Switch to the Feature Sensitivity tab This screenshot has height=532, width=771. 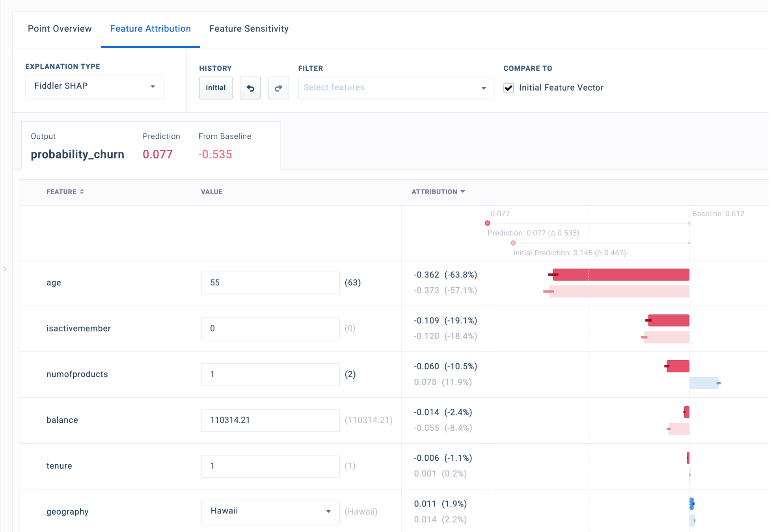click(249, 29)
